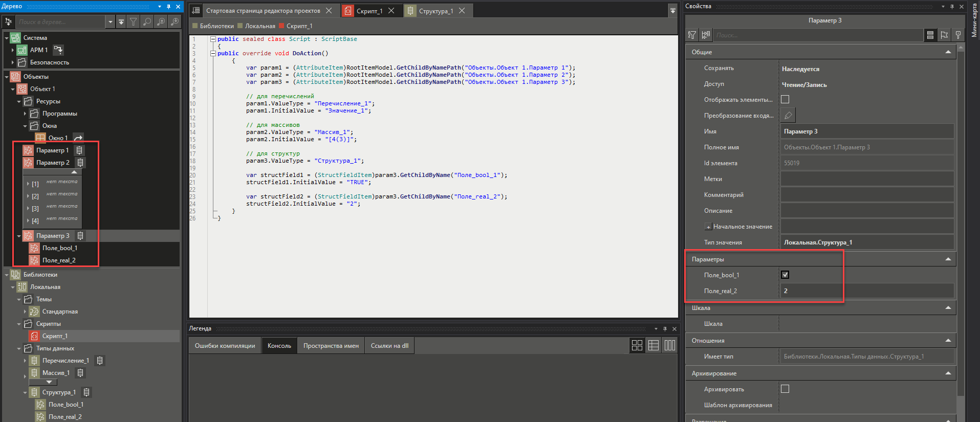Click the filter funnel icon in the Дерево toolbar
980x422 pixels.
(134, 21)
